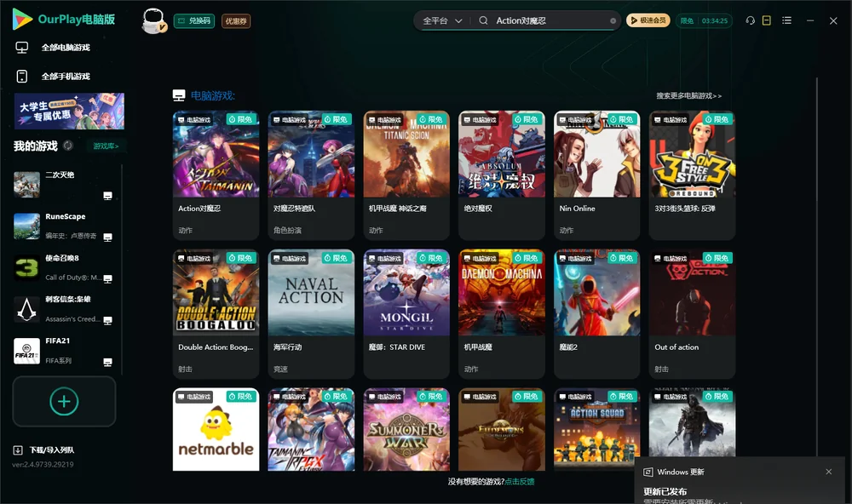Open the 绝对魔权 game card
The image size is (852, 504).
502,175
